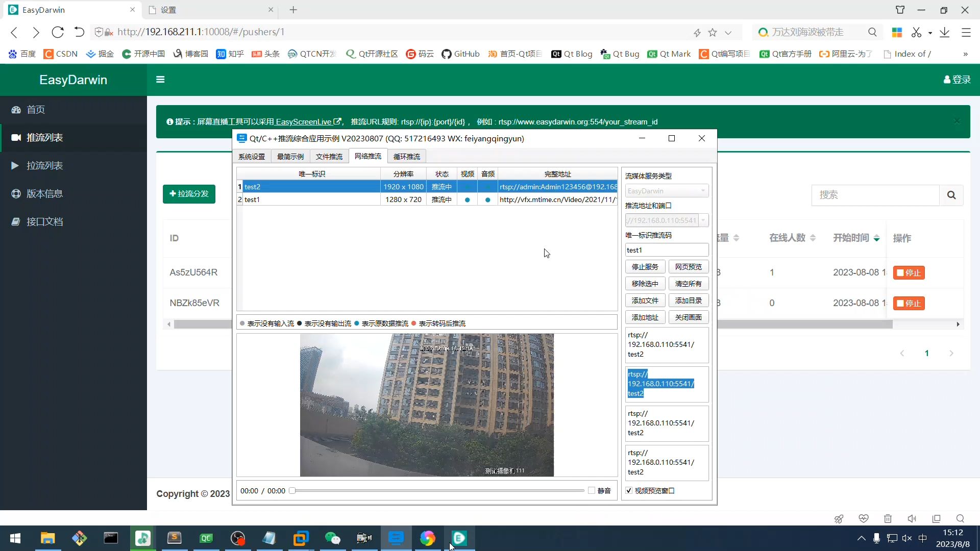This screenshot has height=551, width=980.
Task: Open the 接口文档 sidebar item
Action: point(73,222)
